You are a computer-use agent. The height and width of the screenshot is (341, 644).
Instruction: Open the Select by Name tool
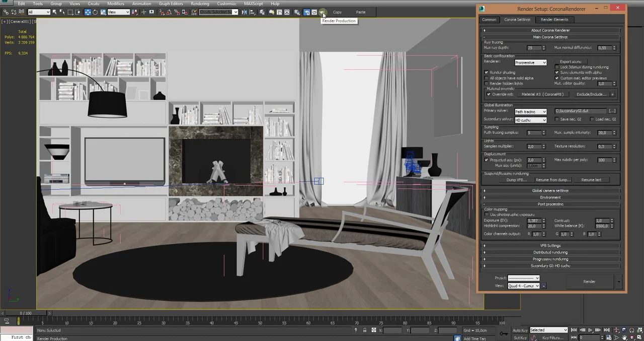coord(62,12)
